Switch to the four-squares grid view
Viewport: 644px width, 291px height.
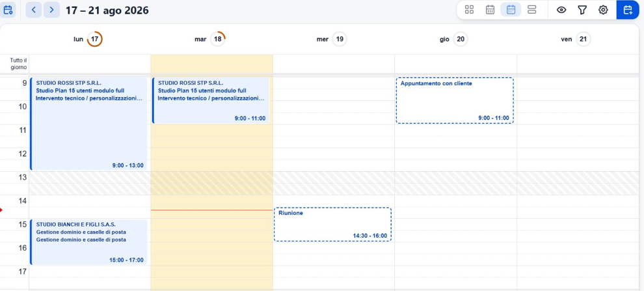click(469, 10)
